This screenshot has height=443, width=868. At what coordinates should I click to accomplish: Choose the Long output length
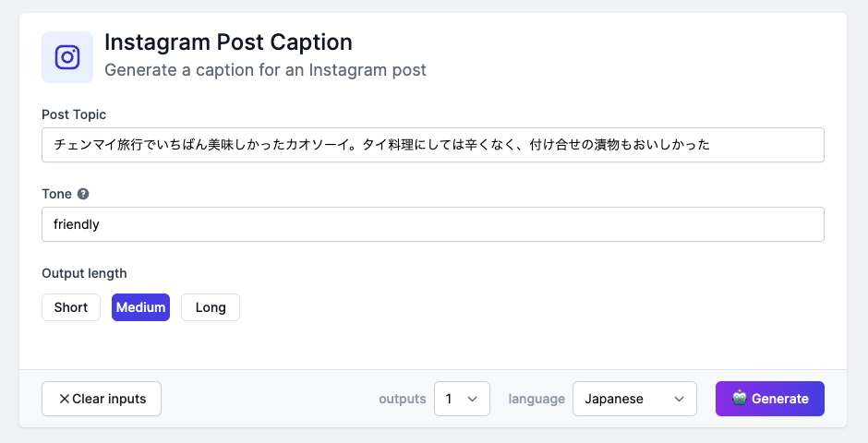pos(211,307)
